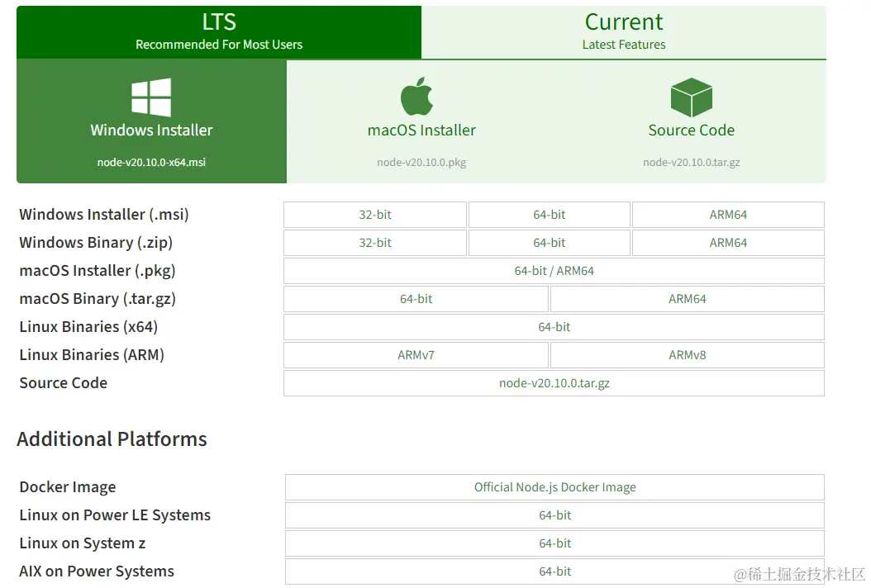871x588 pixels.
Task: Click the 'AIX on Power Systems' label
Action: 97,571
